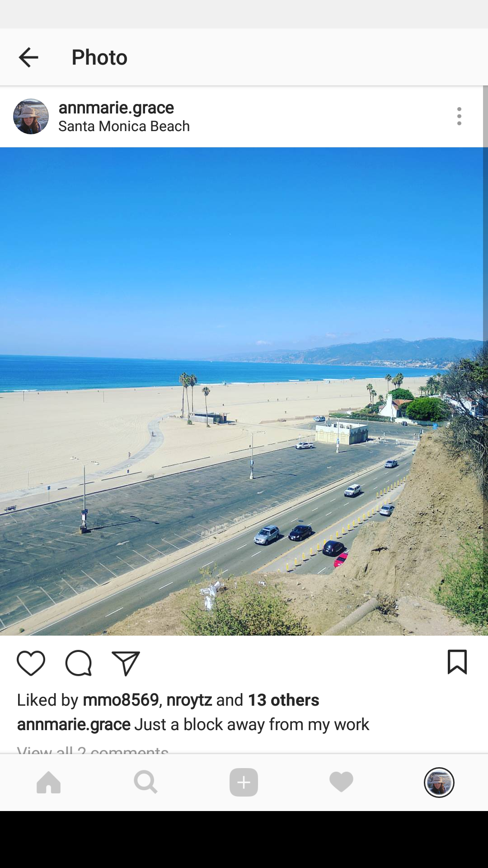
Task: Open profile tab avatar in bottom bar
Action: [439, 782]
